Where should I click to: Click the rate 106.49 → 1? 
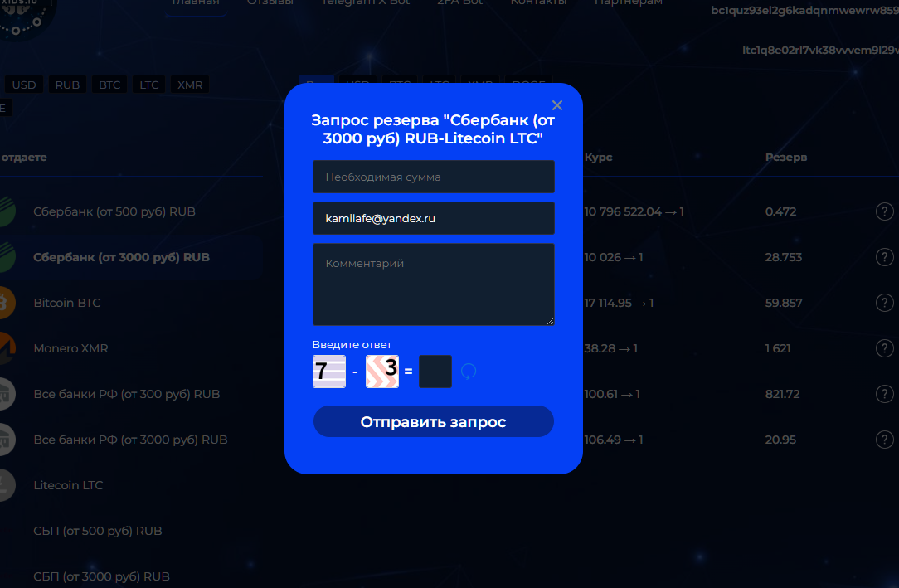[x=614, y=440]
